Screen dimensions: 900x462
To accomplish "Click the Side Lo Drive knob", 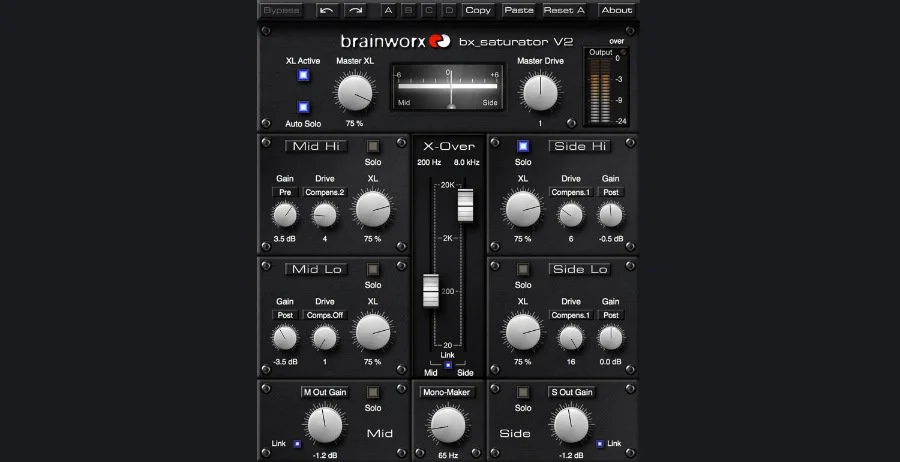I will tap(571, 338).
